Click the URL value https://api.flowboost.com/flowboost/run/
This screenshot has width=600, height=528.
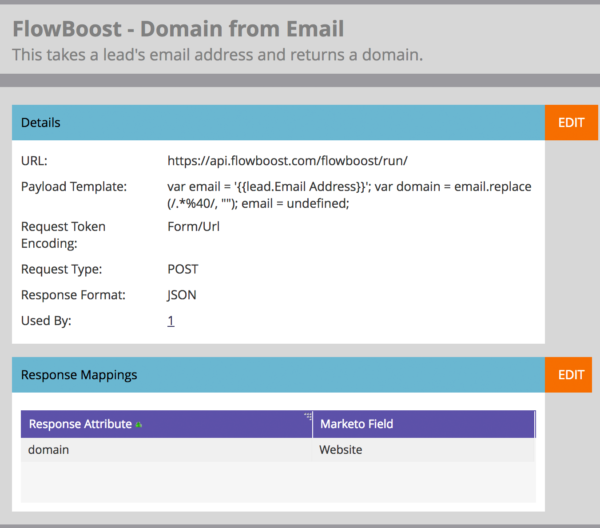[x=287, y=161]
